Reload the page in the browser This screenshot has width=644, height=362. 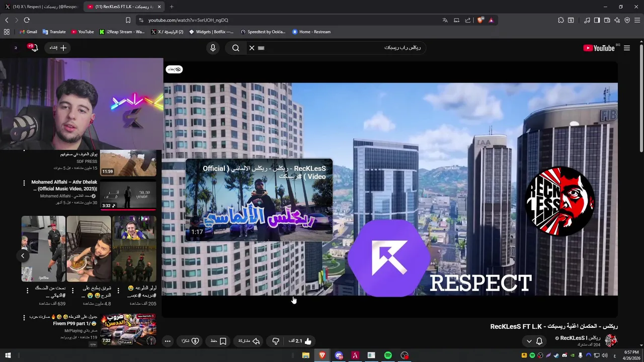click(x=27, y=20)
